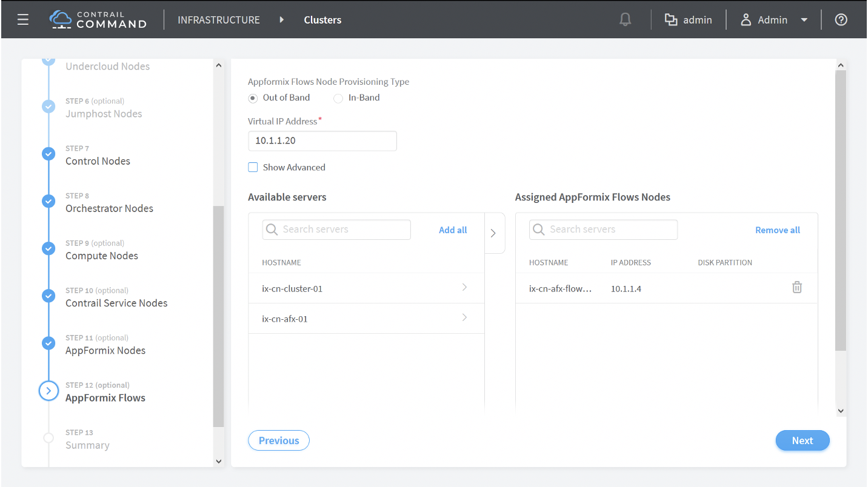Open the notifications bell
Screen dimensions: 868x487
(x=625, y=20)
